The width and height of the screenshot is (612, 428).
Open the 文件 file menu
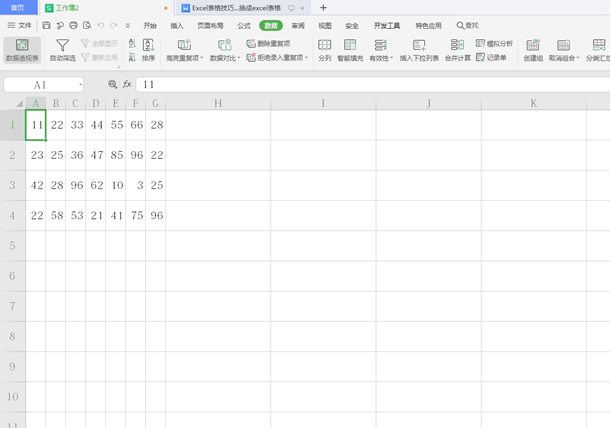[x=20, y=25]
